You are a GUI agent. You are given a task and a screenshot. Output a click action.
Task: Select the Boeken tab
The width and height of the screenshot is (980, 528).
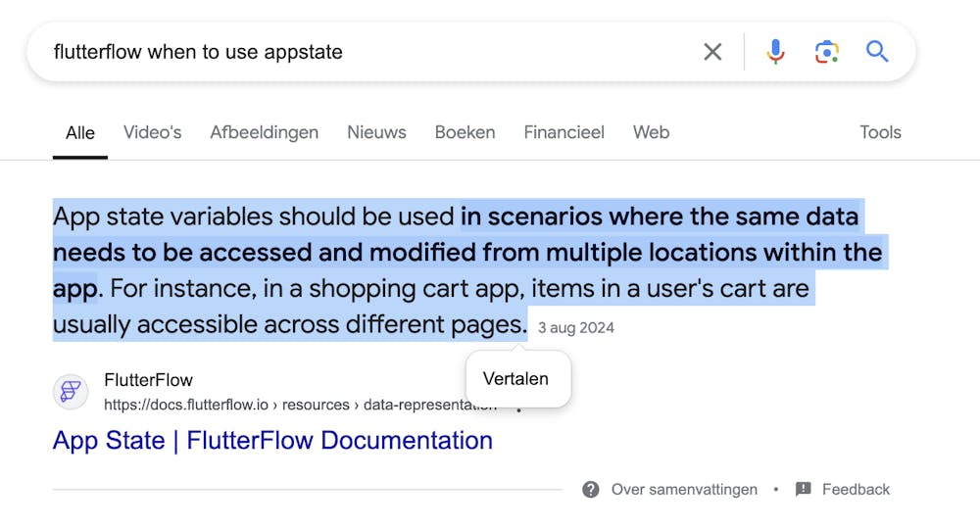[465, 132]
